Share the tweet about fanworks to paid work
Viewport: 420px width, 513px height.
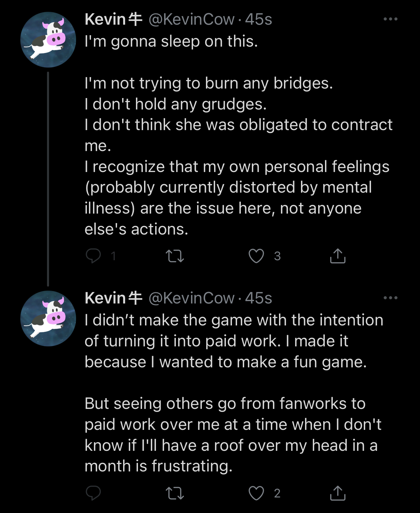click(337, 493)
